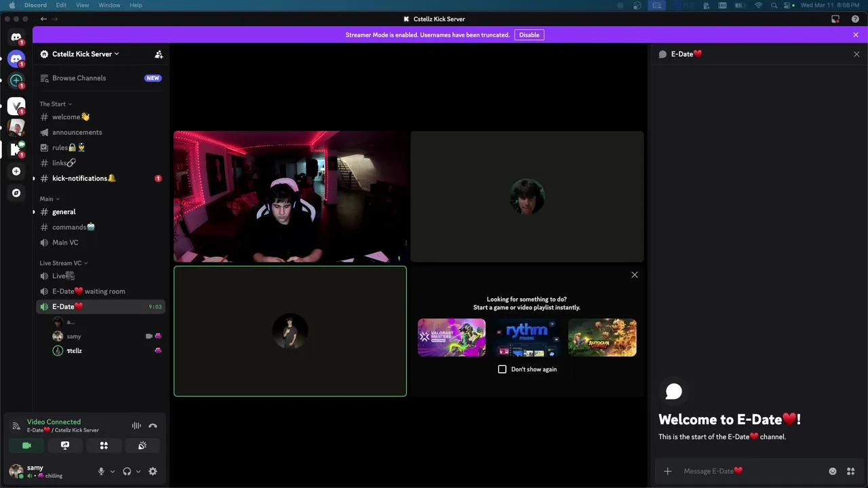The width and height of the screenshot is (868, 488).
Task: Add a server with plus icon
Action: (x=16, y=171)
